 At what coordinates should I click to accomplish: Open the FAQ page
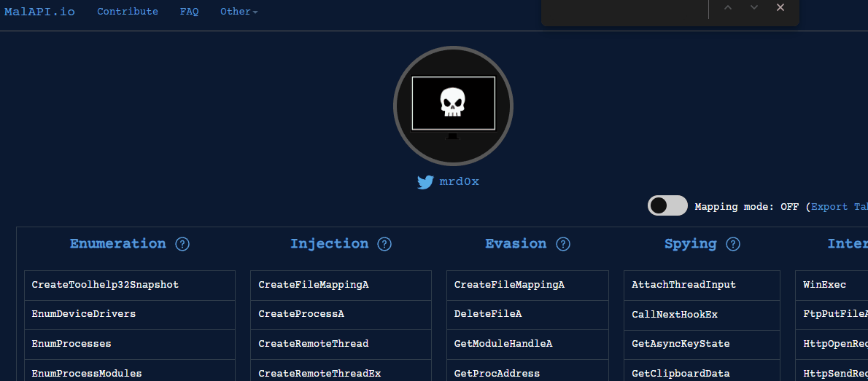point(189,12)
